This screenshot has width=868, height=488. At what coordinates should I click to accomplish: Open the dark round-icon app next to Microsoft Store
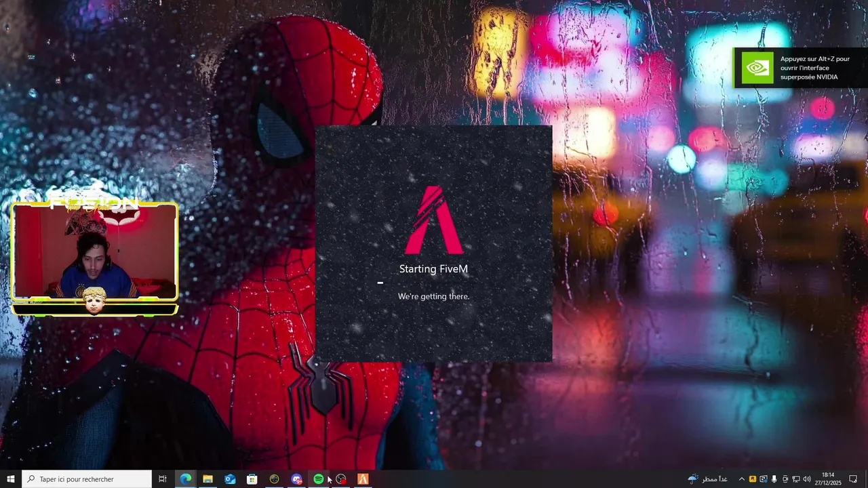tap(274, 479)
